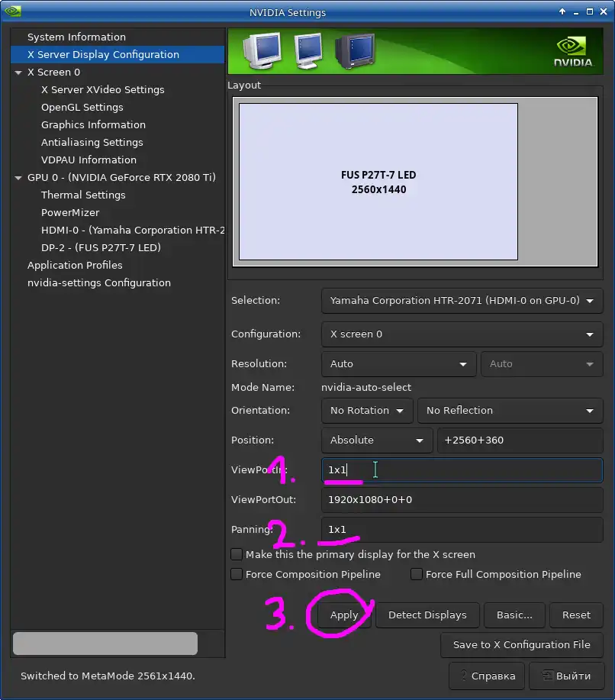The image size is (615, 700).
Task: Click the Apply button
Action: coord(344,615)
